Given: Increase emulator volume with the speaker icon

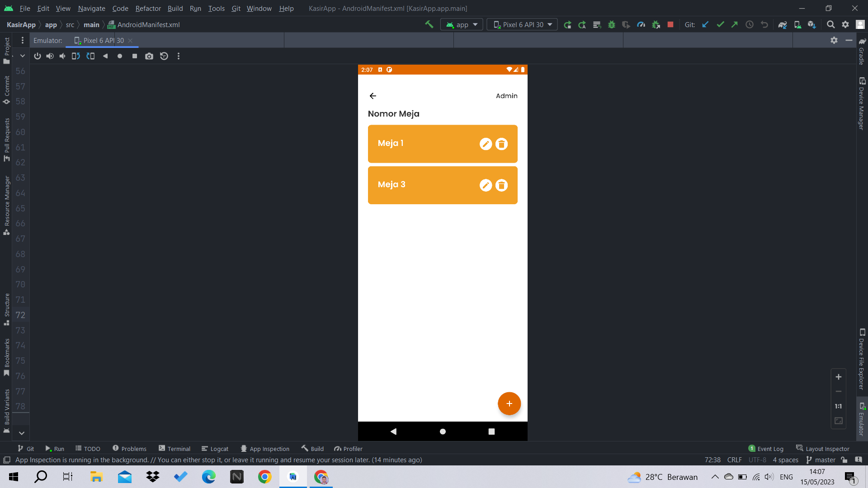Looking at the screenshot, I should (50, 56).
